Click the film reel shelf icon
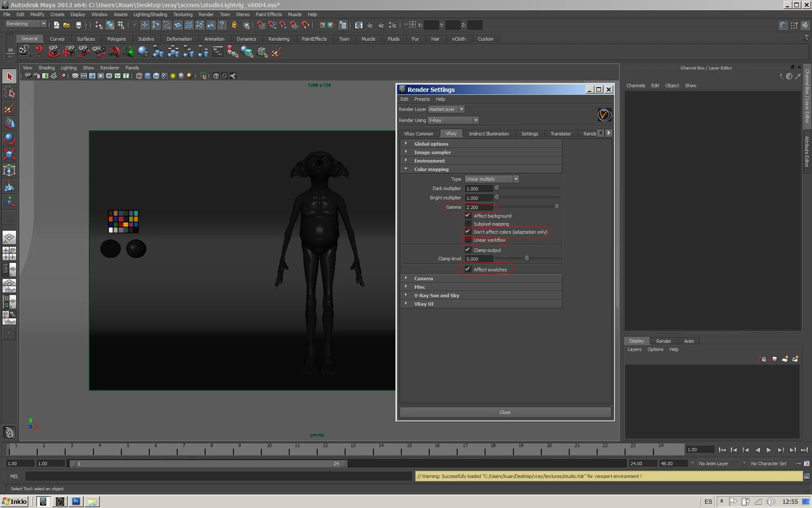 (25, 52)
